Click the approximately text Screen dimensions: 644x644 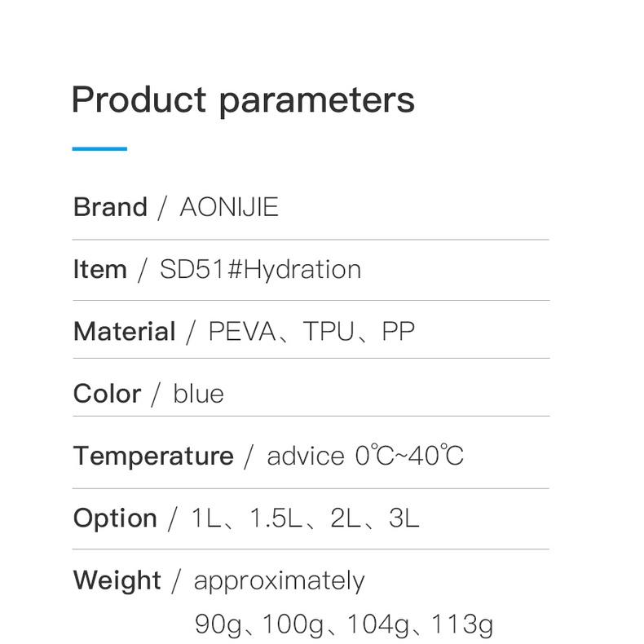click(x=280, y=581)
